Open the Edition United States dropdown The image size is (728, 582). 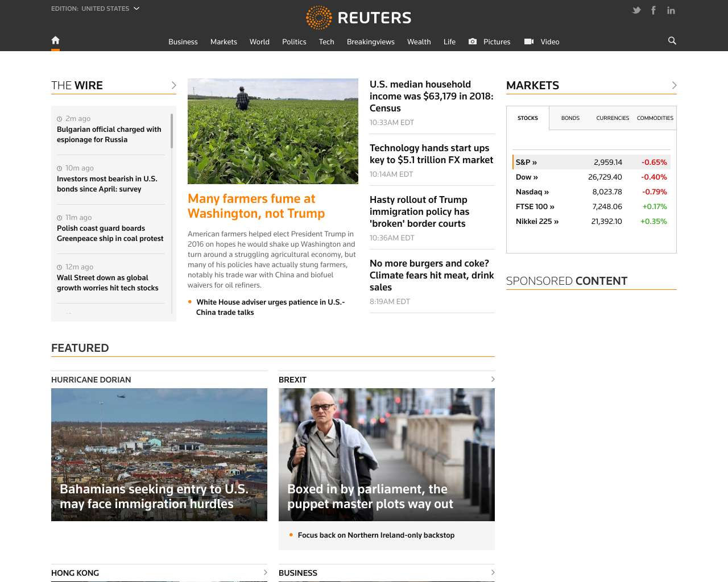tap(95, 9)
